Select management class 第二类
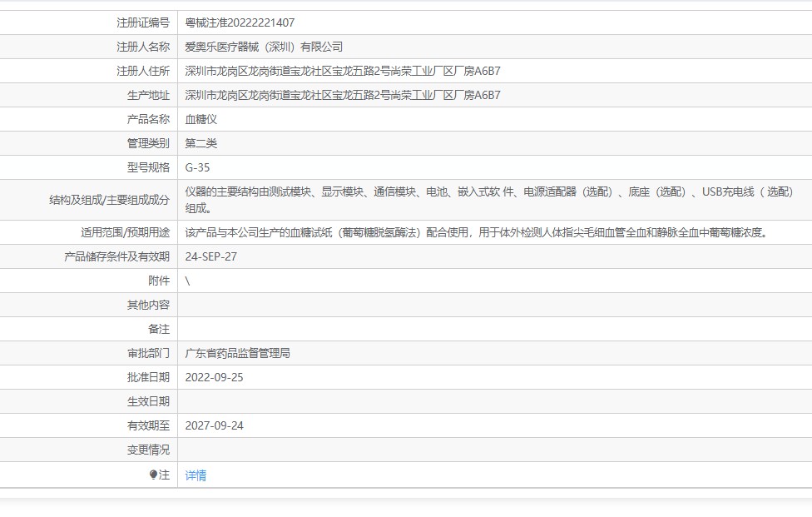This screenshot has height=517, width=812. 201,143
